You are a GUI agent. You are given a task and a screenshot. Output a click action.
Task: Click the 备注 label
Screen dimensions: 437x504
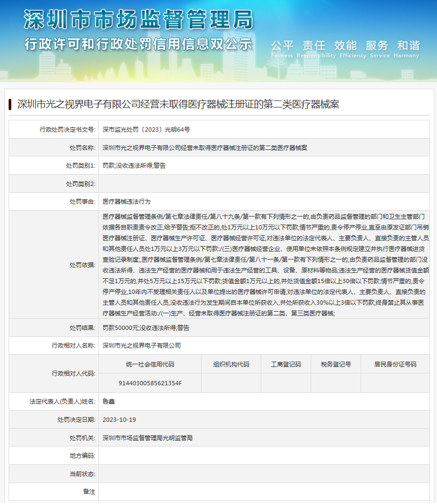coord(89,492)
